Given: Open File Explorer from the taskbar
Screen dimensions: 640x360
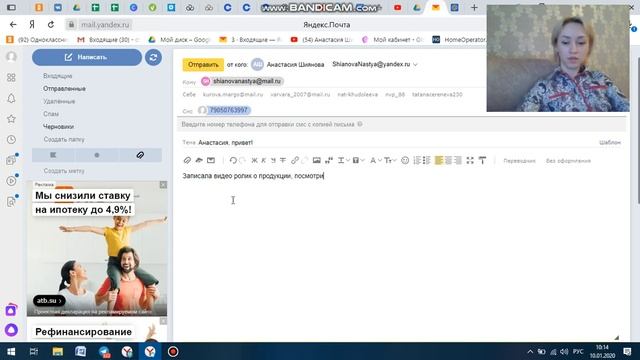Looking at the screenshot, I should click(x=58, y=351).
